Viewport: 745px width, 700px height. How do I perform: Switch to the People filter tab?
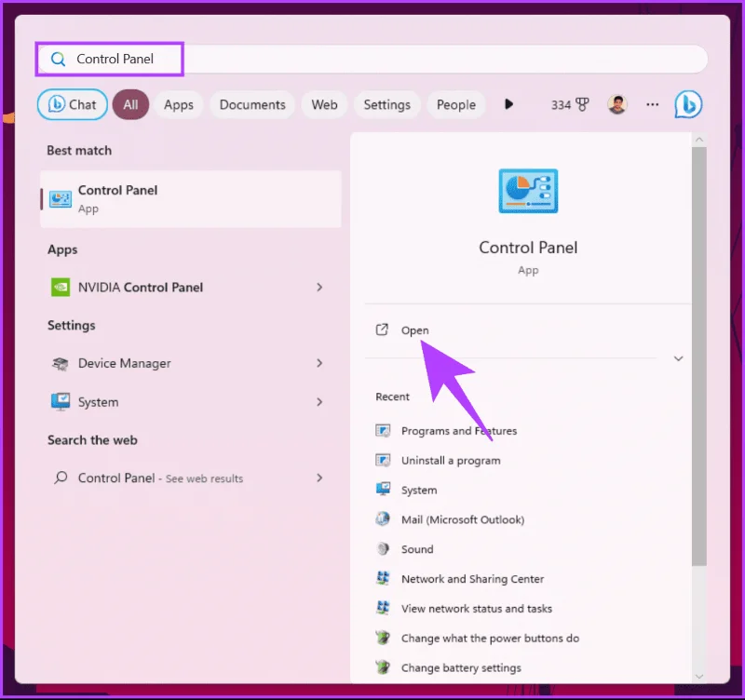pyautogui.click(x=456, y=104)
